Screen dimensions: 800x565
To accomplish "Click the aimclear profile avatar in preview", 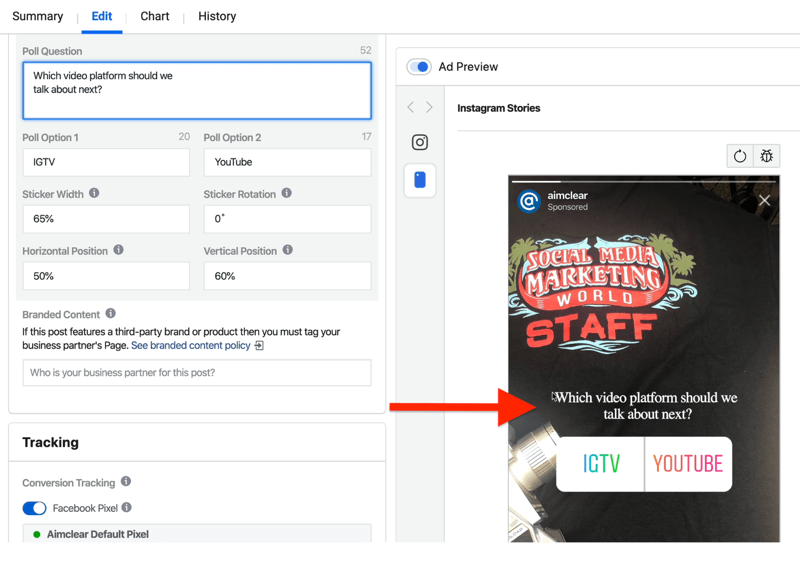I will (529, 201).
